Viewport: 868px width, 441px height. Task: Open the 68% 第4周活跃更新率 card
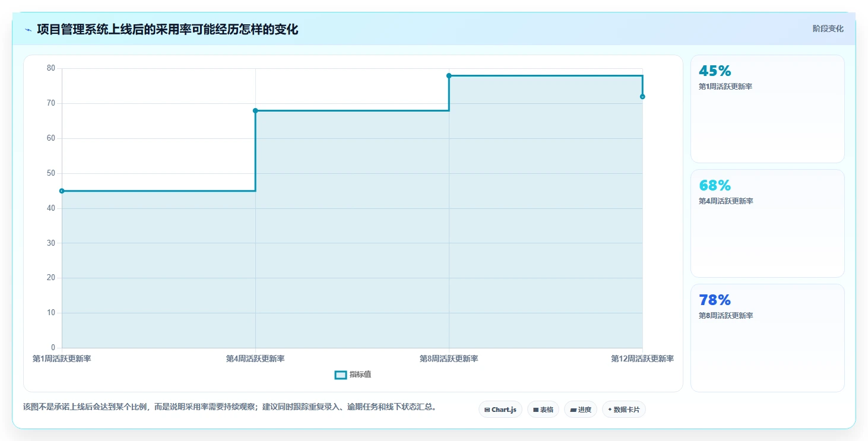(767, 223)
